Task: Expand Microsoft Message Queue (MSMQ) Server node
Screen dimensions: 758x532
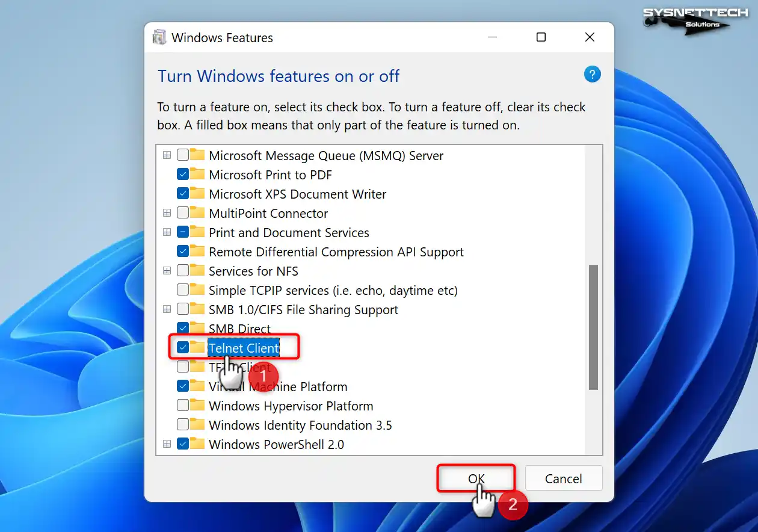Action: (167, 155)
